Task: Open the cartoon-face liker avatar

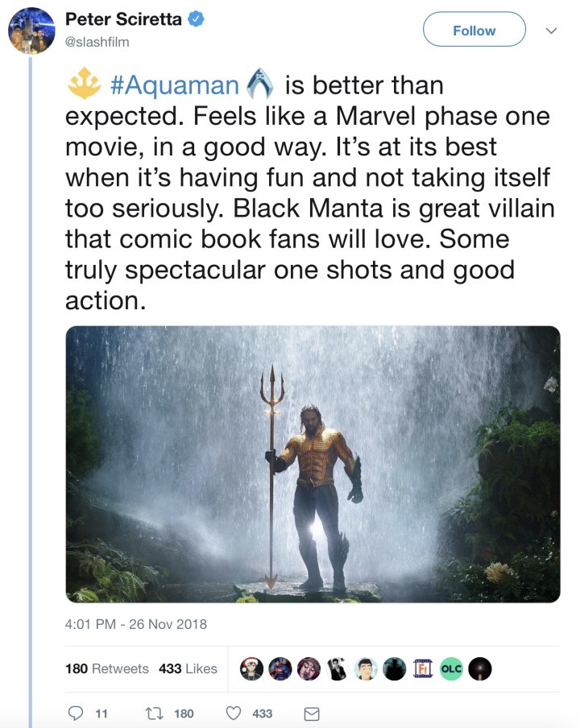Action: (366, 668)
